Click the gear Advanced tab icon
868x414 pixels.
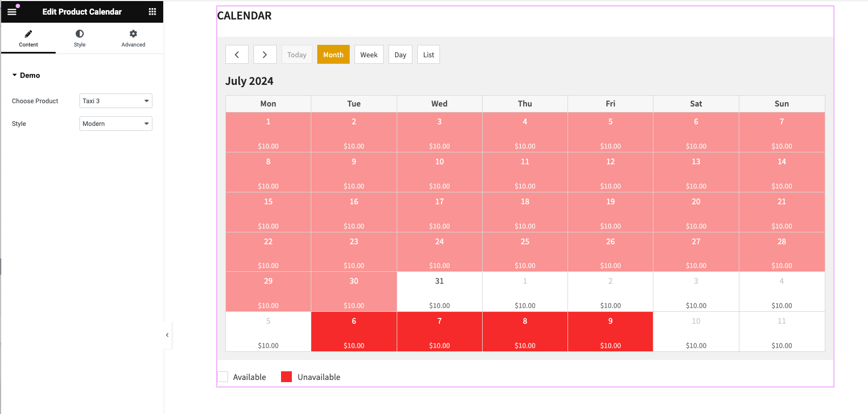click(133, 34)
